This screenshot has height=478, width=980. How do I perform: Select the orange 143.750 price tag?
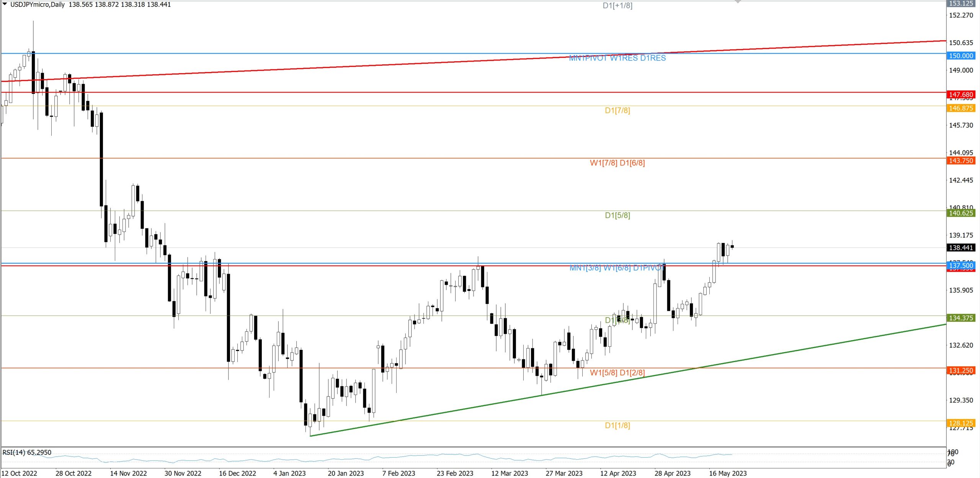tap(961, 161)
